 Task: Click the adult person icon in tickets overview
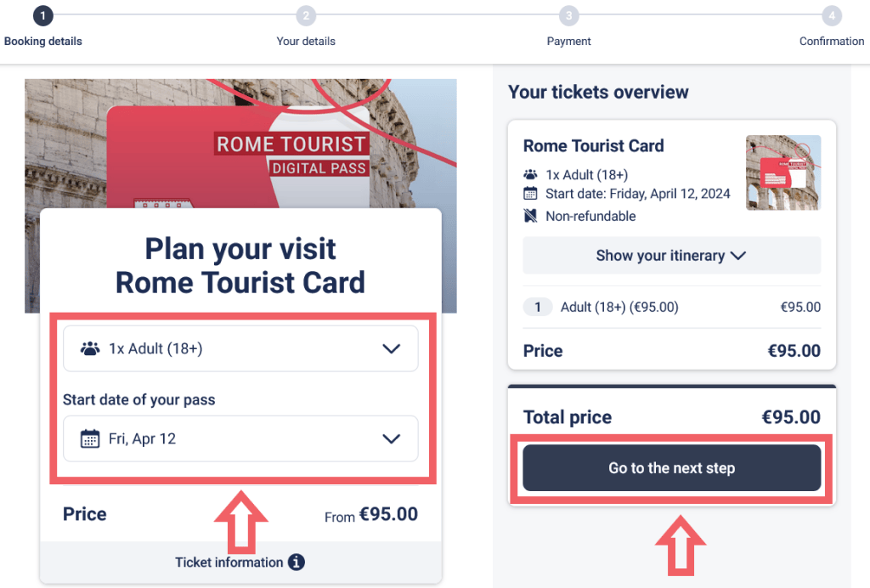(x=531, y=172)
